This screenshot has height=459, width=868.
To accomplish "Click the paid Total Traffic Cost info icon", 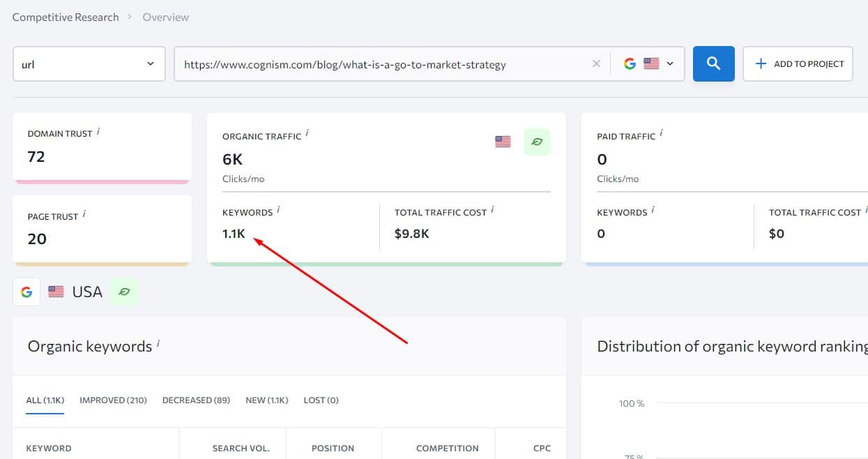I will coord(865,209).
